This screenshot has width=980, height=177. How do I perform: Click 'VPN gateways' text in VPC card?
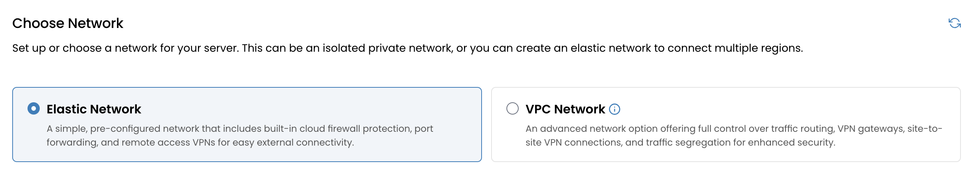click(870, 129)
